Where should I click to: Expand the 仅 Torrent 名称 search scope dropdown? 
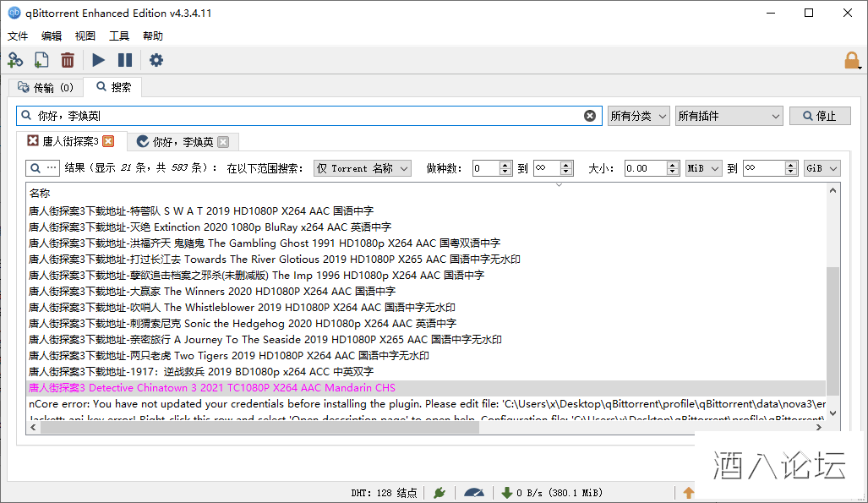click(x=362, y=168)
